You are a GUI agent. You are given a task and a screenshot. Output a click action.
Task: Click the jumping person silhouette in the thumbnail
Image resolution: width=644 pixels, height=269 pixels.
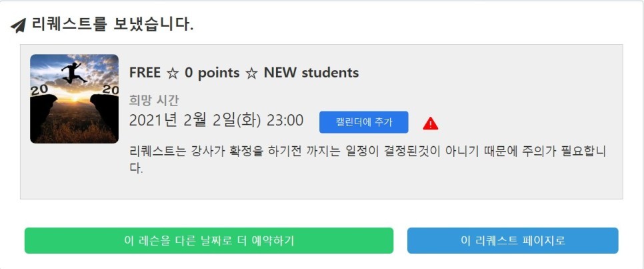click(x=73, y=73)
